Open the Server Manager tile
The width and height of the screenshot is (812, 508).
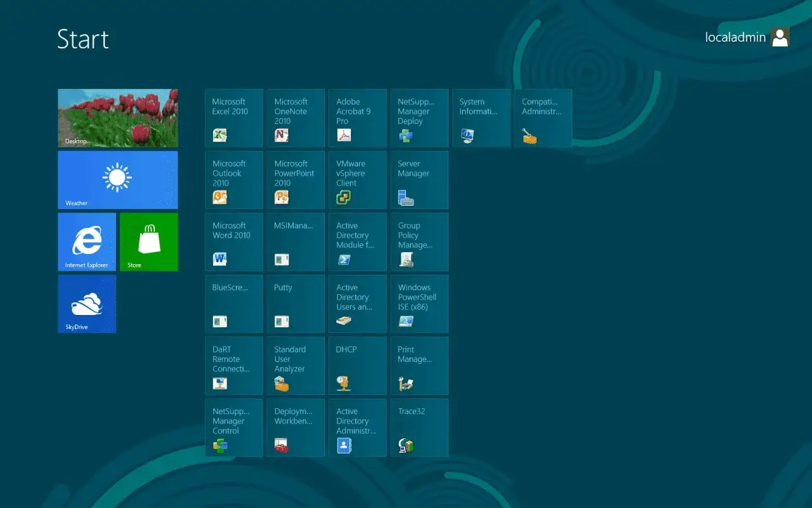[x=419, y=180]
